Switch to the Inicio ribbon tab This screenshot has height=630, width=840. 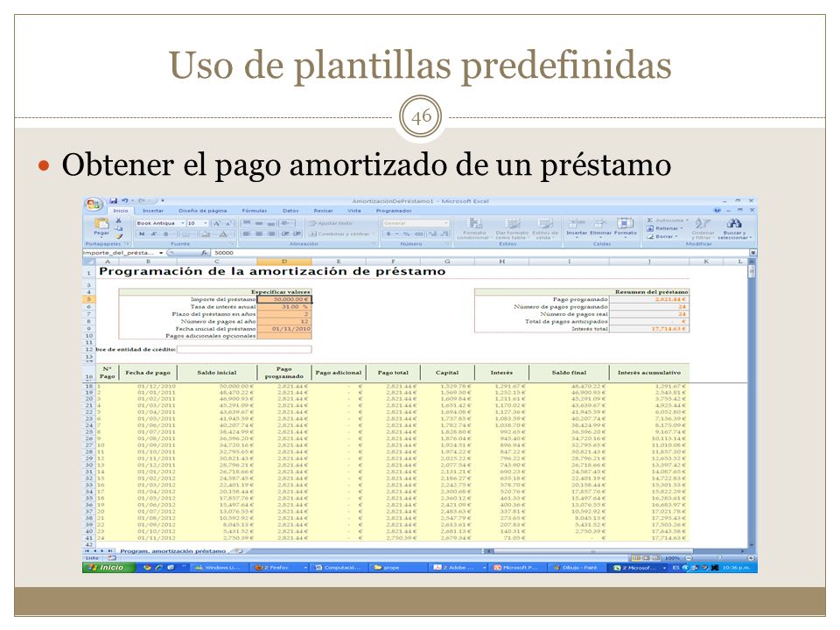pos(121,211)
